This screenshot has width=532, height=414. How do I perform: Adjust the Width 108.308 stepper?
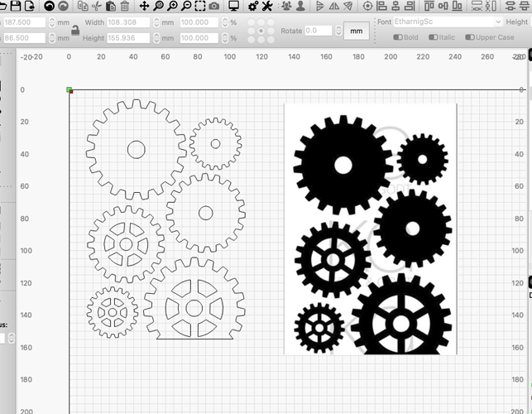[156, 22]
